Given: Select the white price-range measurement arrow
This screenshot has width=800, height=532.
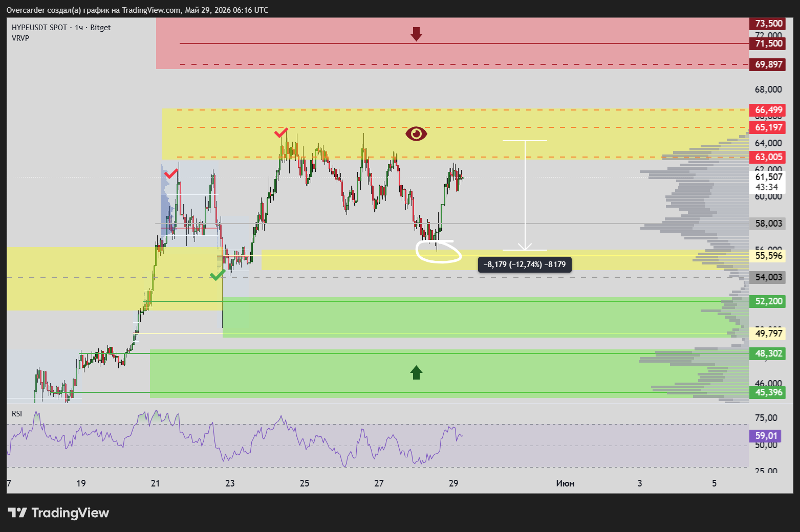Looking at the screenshot, I should coord(525,195).
